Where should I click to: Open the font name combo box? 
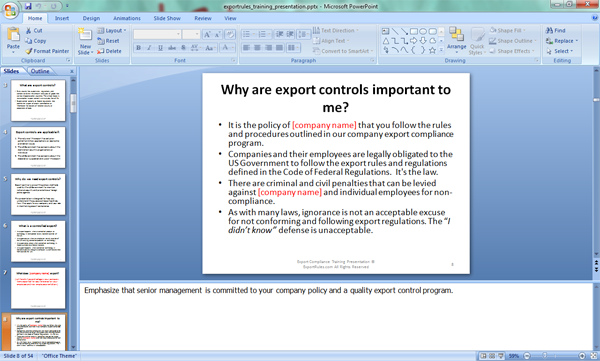(157, 34)
